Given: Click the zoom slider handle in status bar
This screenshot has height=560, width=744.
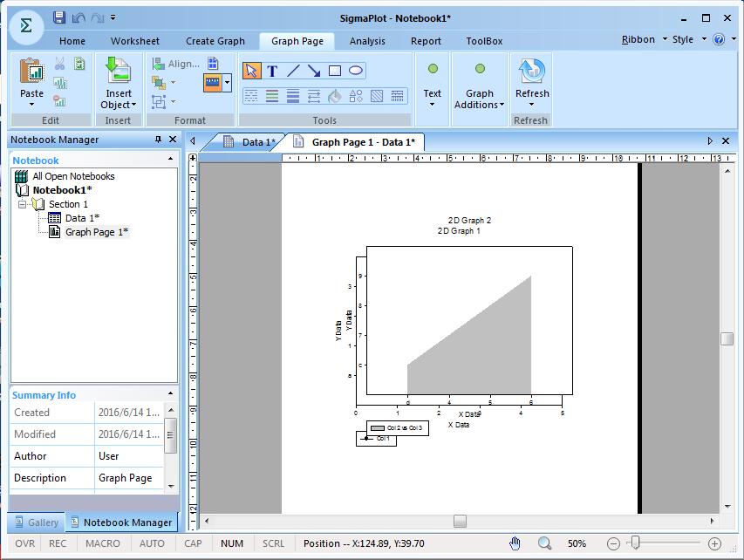Looking at the screenshot, I should [x=637, y=543].
